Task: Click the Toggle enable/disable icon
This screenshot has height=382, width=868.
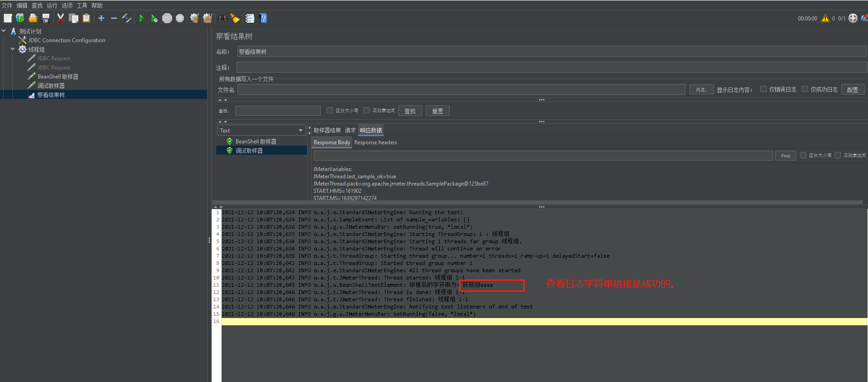Action: pyautogui.click(x=127, y=18)
